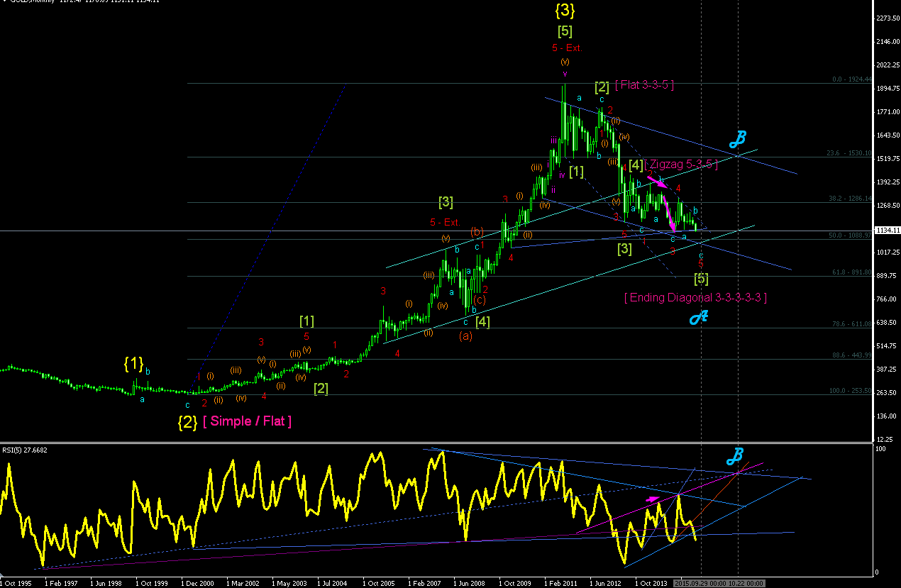Click the [ Simple / Flat ] annotation
Viewport: 901px width, 588px height.
[x=247, y=421]
